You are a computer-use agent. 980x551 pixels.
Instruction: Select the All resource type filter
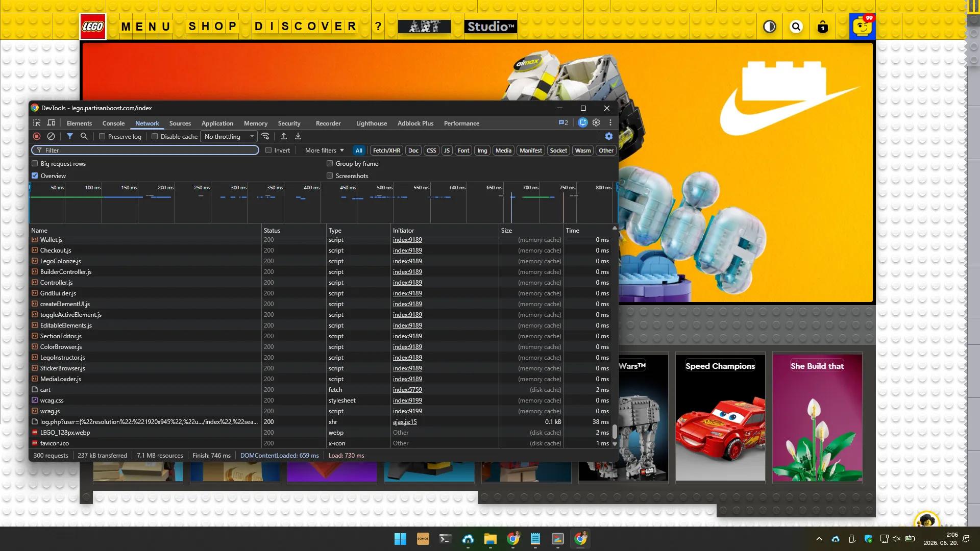coord(359,151)
